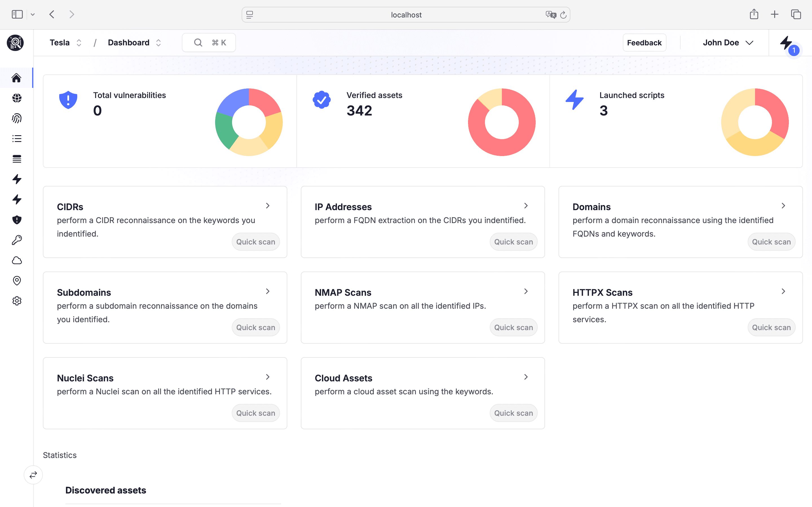Open the CIDRs card chevron
Screen dimensions: 812x507
point(268,206)
